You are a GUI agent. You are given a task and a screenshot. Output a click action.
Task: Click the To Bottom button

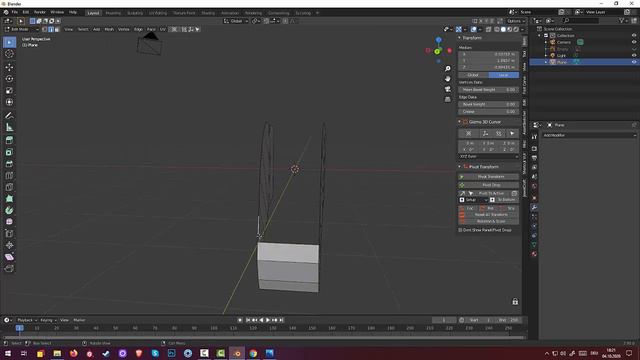[504, 200]
